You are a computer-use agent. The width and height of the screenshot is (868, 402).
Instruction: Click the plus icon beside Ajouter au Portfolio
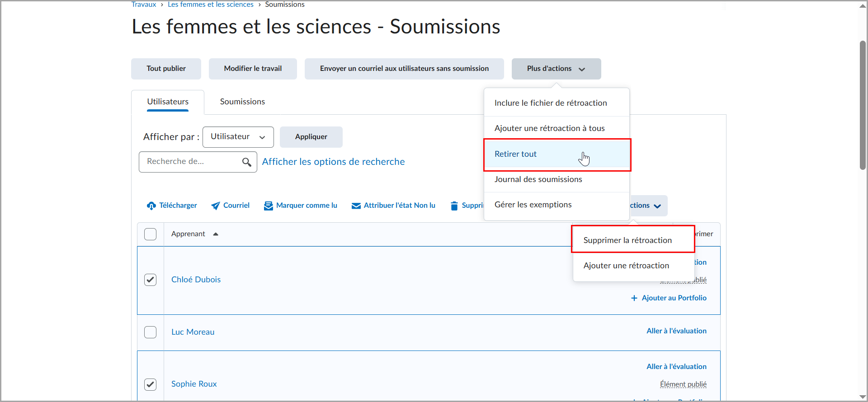coord(634,298)
